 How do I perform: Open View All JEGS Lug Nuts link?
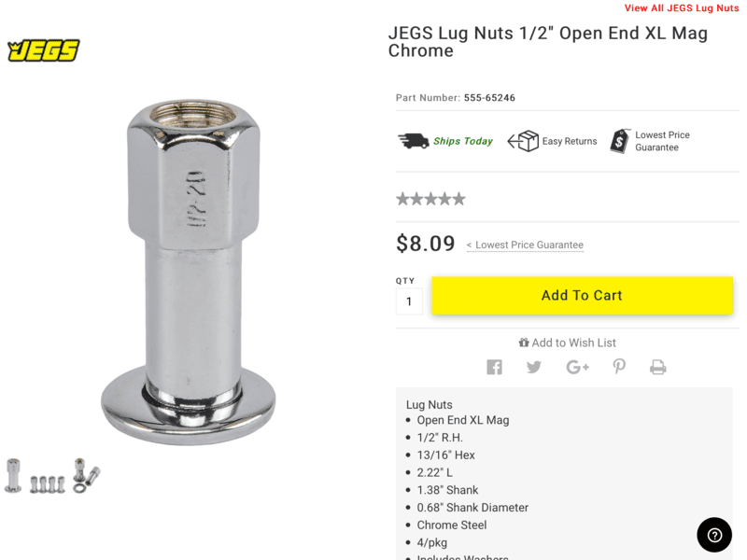point(682,8)
